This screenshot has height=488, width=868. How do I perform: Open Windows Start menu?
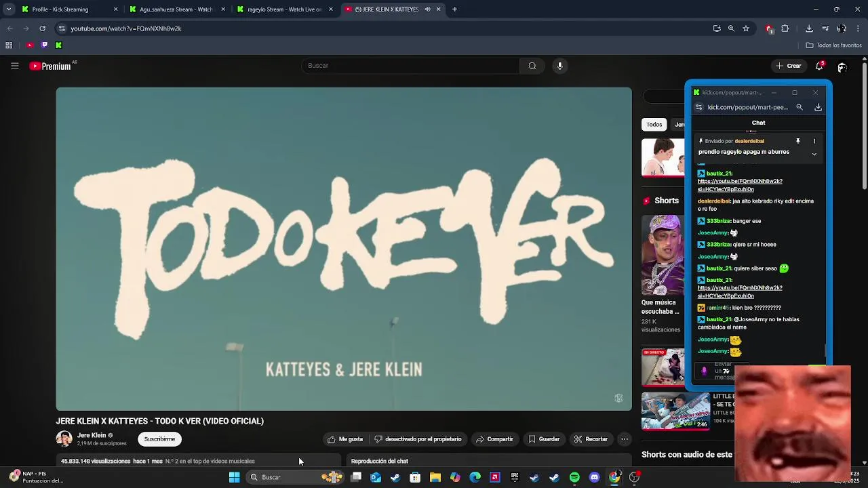click(234, 477)
